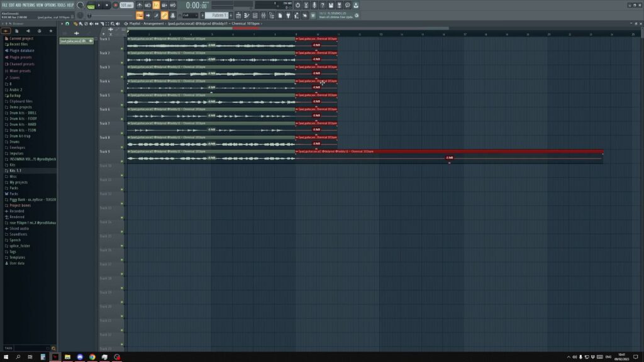Click the playlist horizontal scrollbar
The height and width of the screenshot is (362, 644).
(x=287, y=28)
